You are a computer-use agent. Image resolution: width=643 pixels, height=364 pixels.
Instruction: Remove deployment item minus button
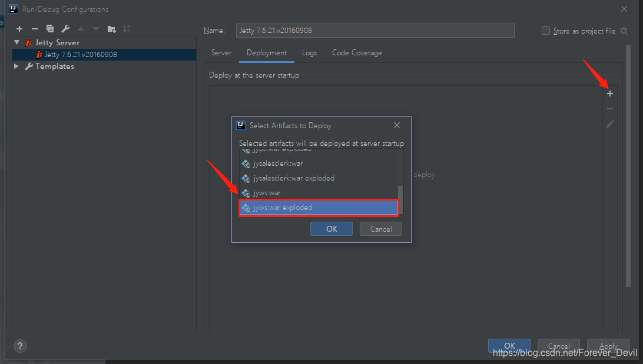pyautogui.click(x=610, y=109)
